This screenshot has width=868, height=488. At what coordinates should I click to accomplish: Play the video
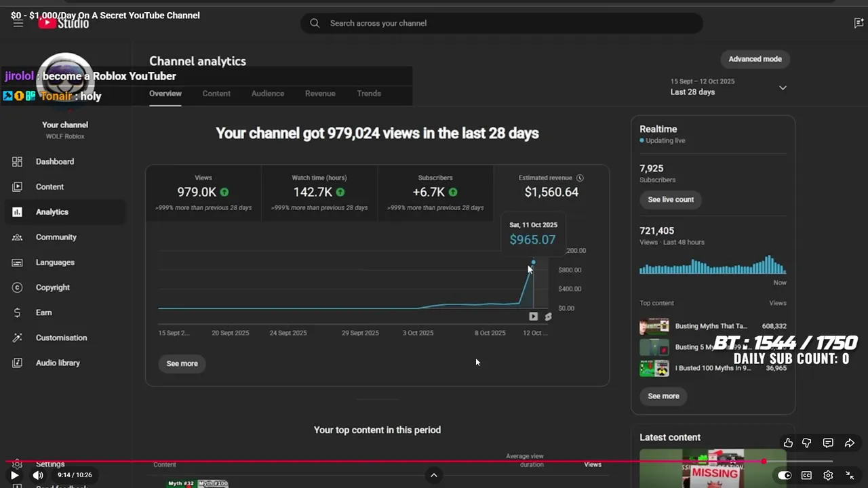coord(14,475)
